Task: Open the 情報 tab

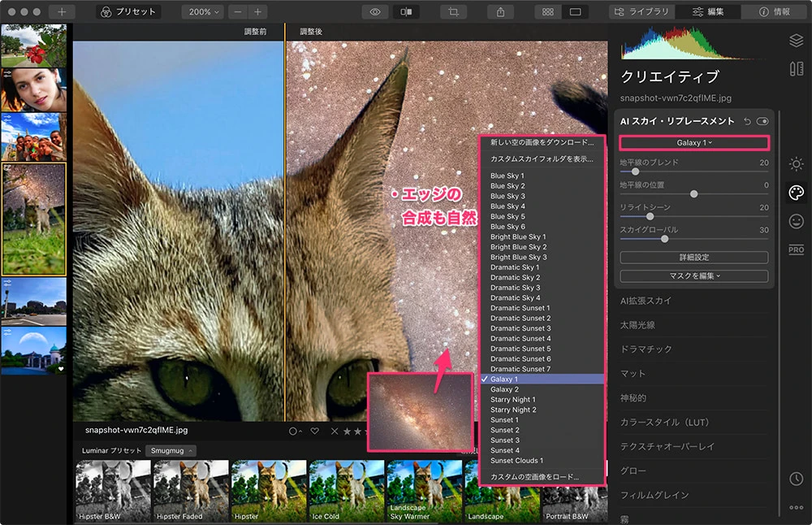Action: point(775,11)
